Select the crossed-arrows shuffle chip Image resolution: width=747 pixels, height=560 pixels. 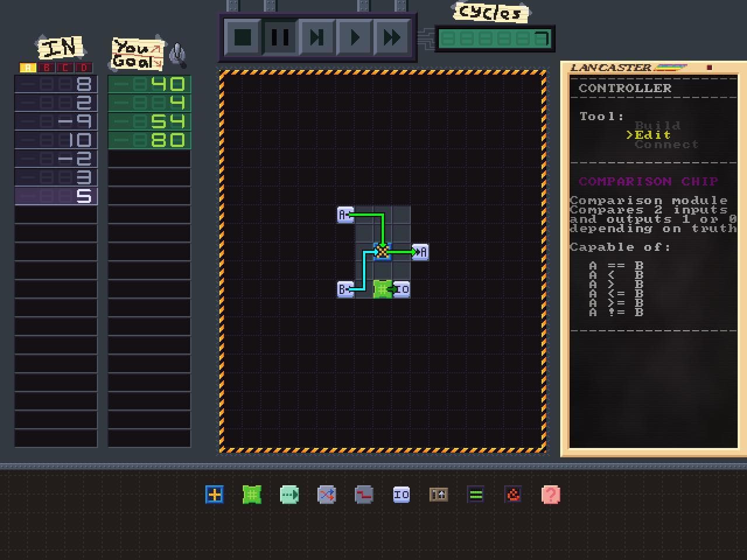pos(327,495)
